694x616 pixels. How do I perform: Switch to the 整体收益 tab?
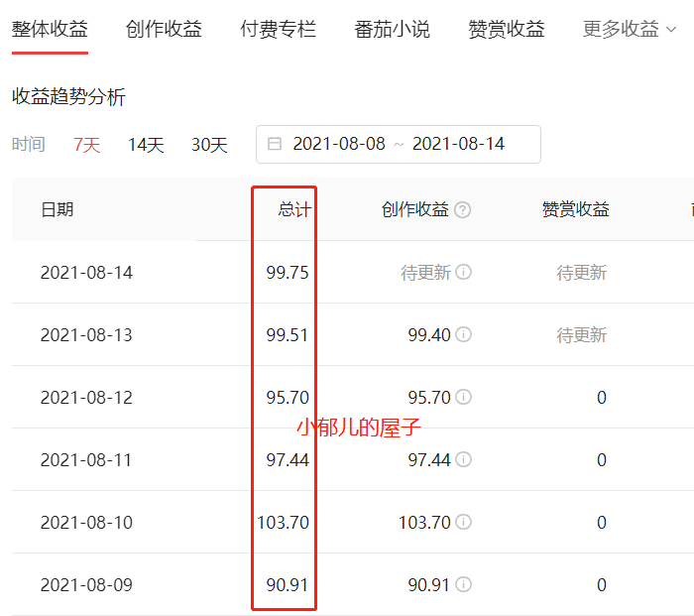click(50, 29)
